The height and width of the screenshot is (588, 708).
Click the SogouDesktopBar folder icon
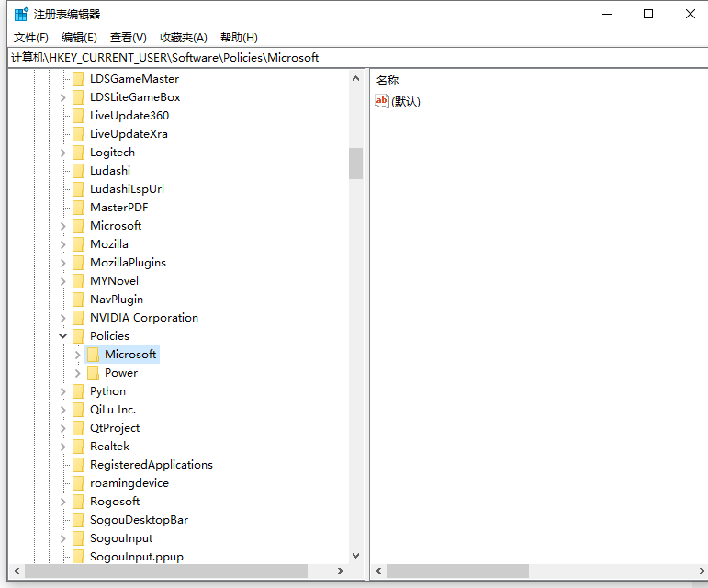click(79, 520)
